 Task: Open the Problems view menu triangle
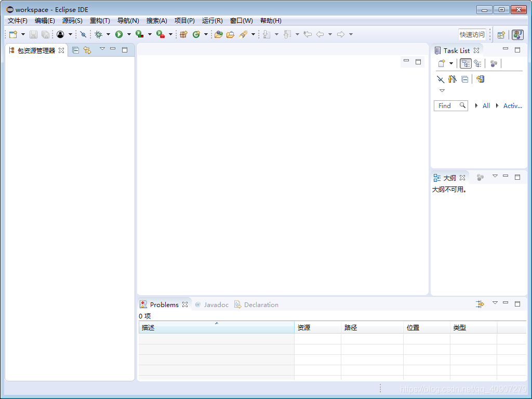coord(495,303)
